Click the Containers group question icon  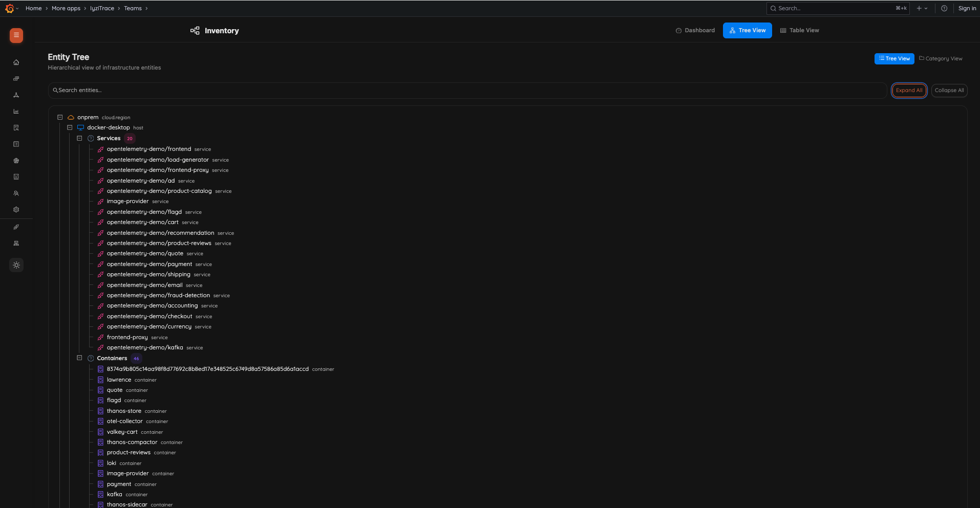(91, 359)
